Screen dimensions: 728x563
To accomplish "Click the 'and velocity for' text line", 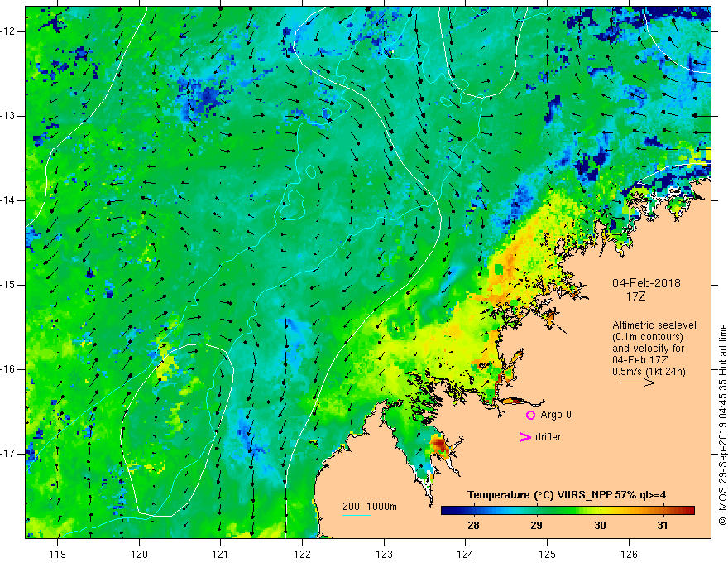I will point(648,349).
